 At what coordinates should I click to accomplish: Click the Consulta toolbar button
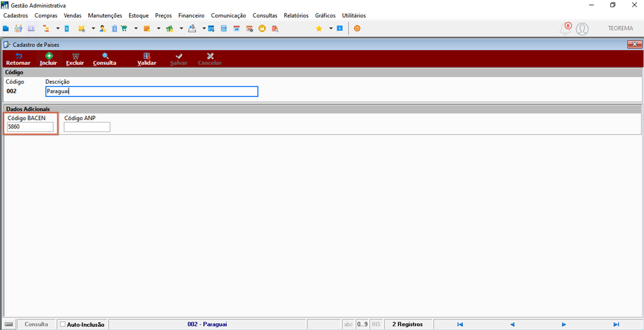105,59
